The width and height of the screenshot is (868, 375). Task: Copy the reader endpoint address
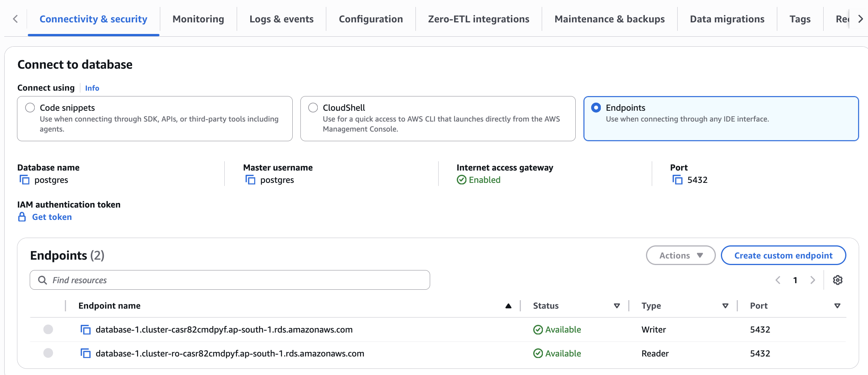(86, 353)
